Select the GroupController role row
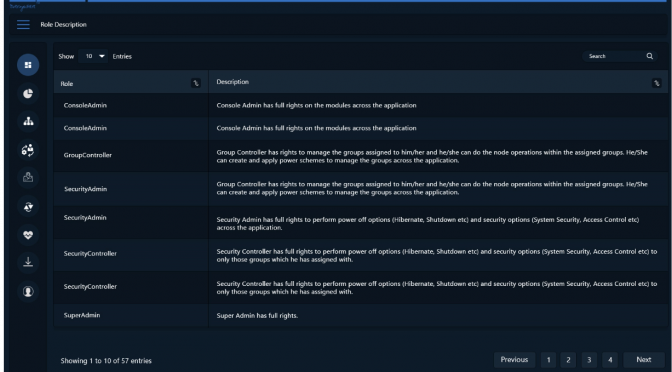The image size is (672, 372). point(360,156)
